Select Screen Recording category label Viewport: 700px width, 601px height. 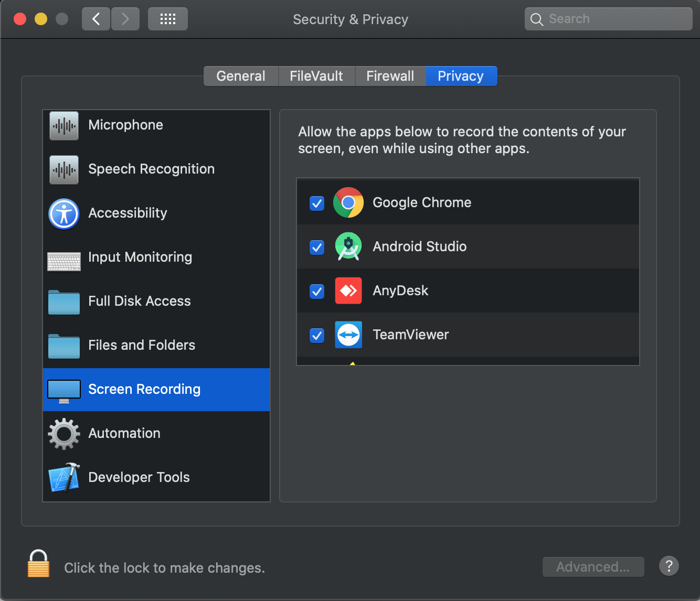tap(144, 389)
